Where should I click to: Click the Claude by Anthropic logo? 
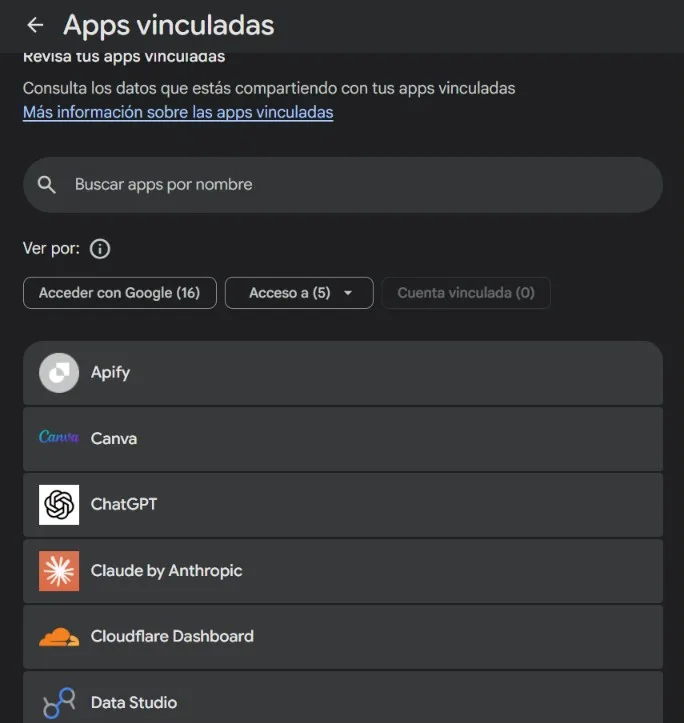(x=59, y=571)
